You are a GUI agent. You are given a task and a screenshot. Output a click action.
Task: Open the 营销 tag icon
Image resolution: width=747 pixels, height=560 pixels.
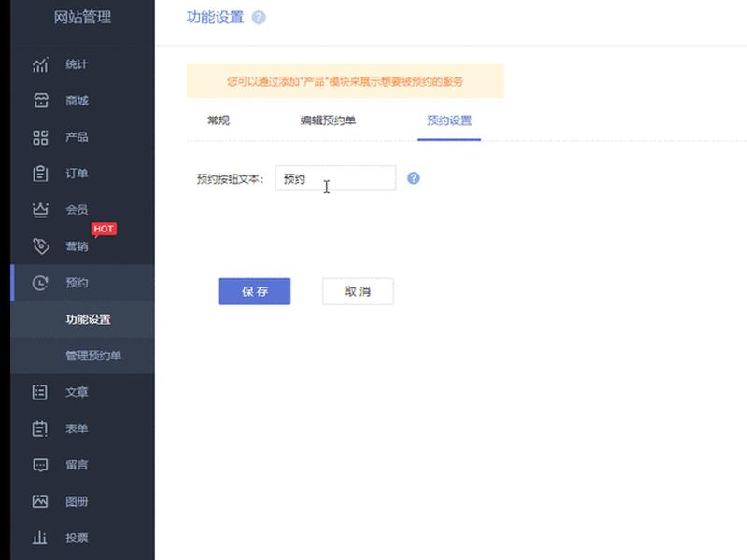tap(40, 246)
